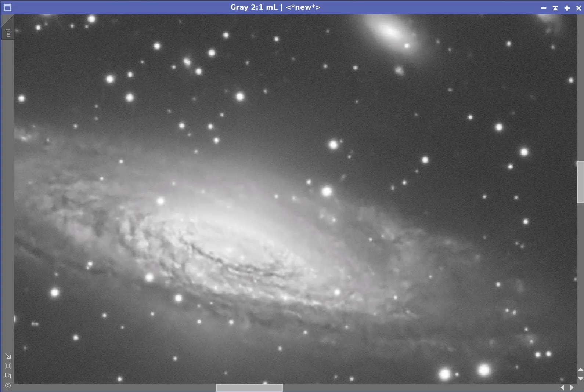Maximize the window with the plus button
584x392 pixels.
567,8
